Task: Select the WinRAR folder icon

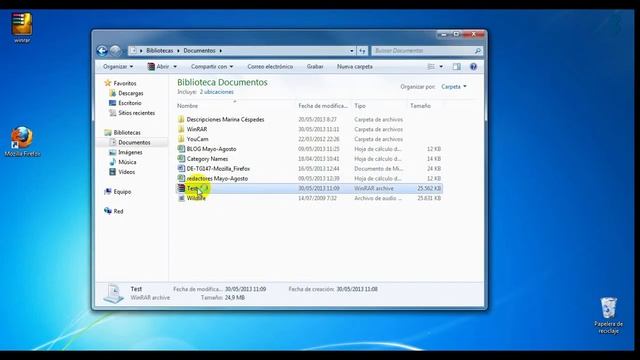Action: (x=181, y=129)
